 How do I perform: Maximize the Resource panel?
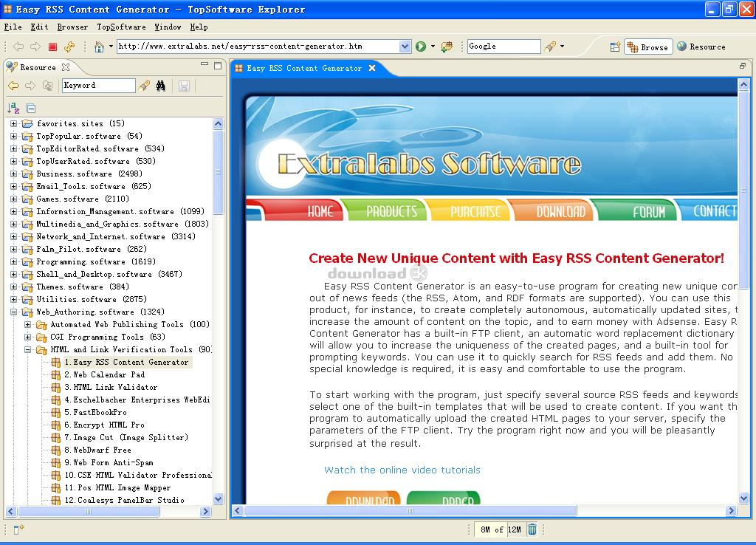point(218,66)
